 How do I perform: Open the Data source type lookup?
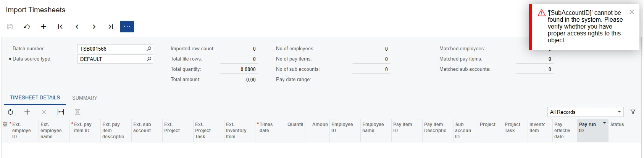[x=149, y=59]
